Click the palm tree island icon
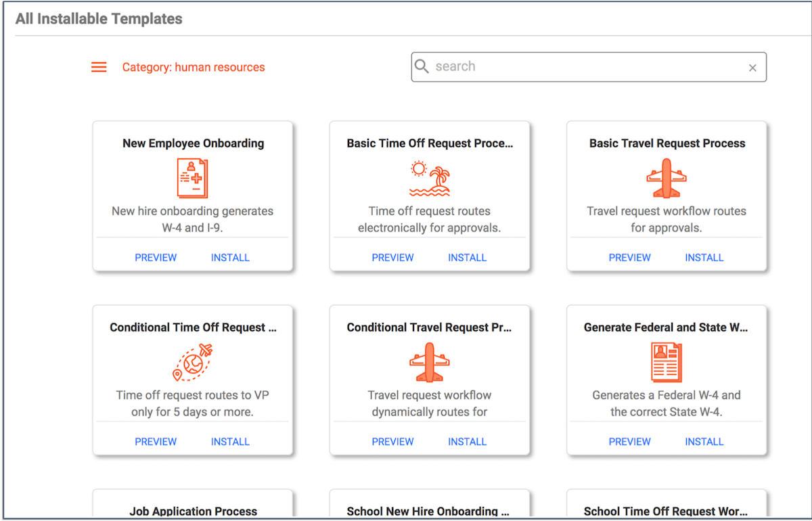 tap(430, 178)
